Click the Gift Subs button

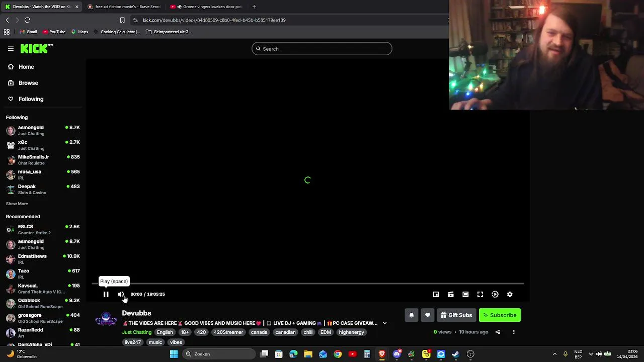456,315
